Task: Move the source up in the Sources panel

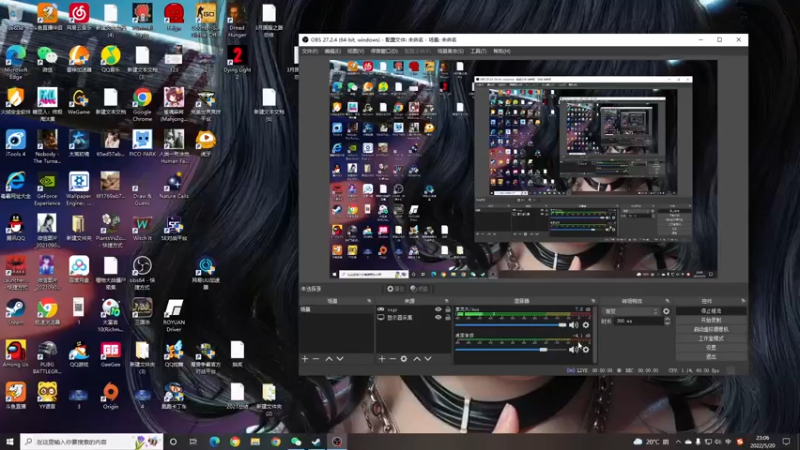Action: click(417, 359)
